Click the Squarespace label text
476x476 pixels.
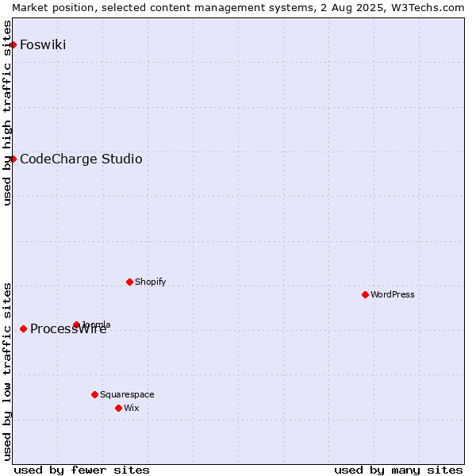127,394
